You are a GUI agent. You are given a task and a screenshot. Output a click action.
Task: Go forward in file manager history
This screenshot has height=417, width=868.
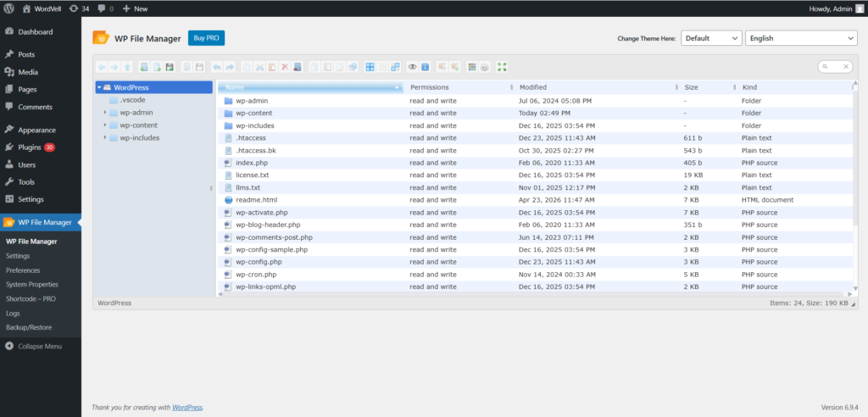pos(114,67)
